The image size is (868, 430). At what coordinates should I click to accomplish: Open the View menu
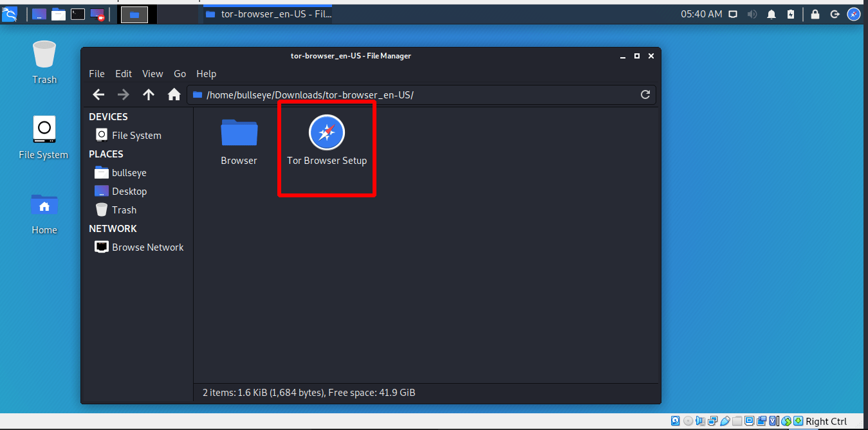152,74
